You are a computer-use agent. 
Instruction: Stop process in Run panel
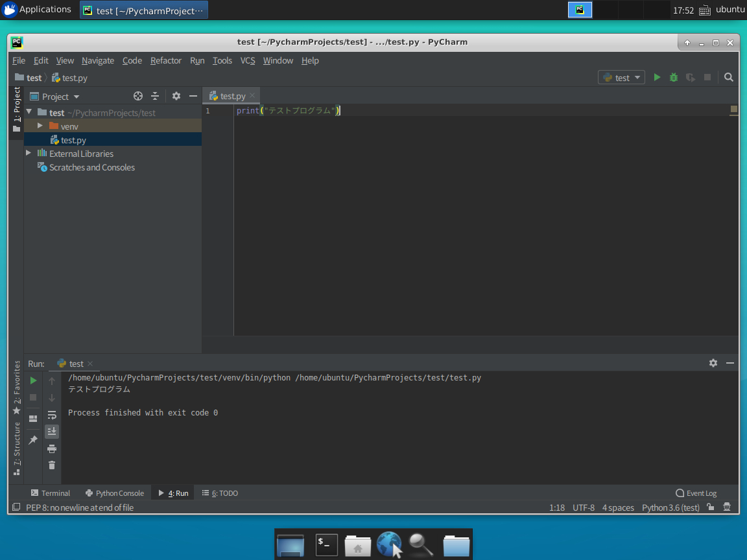(x=33, y=397)
